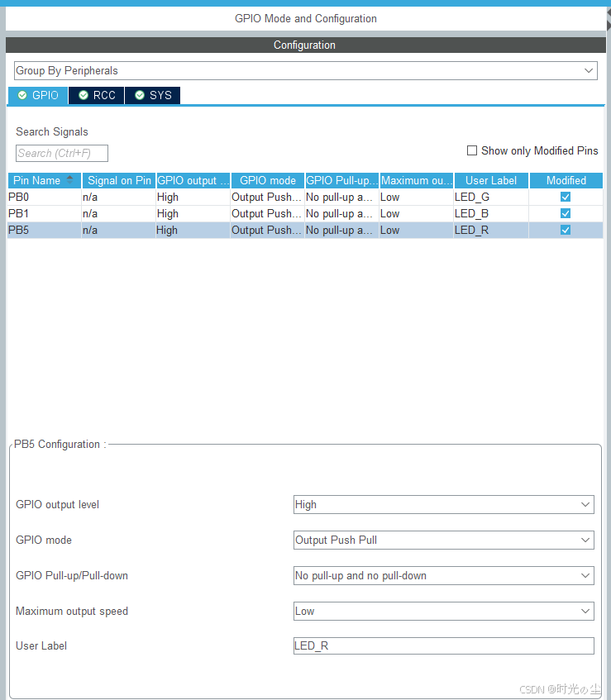Screen dimensions: 611x700
Task: Click High output cell in PB1 row
Action: coord(193,213)
